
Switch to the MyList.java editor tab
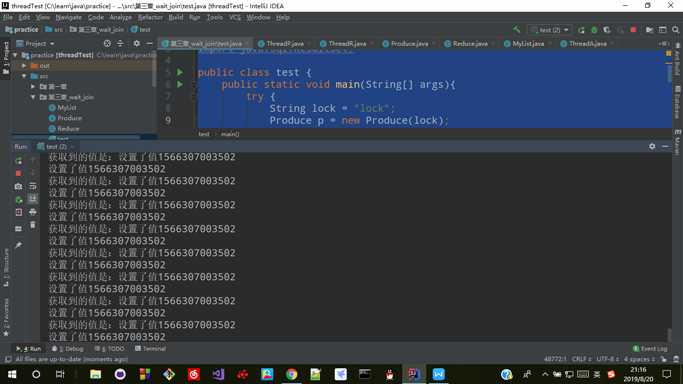click(x=527, y=44)
